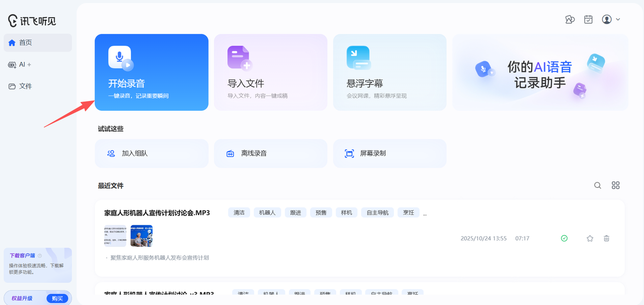Open the robot presentation thumbnail image
This screenshot has width=644, height=305.
pos(141,236)
